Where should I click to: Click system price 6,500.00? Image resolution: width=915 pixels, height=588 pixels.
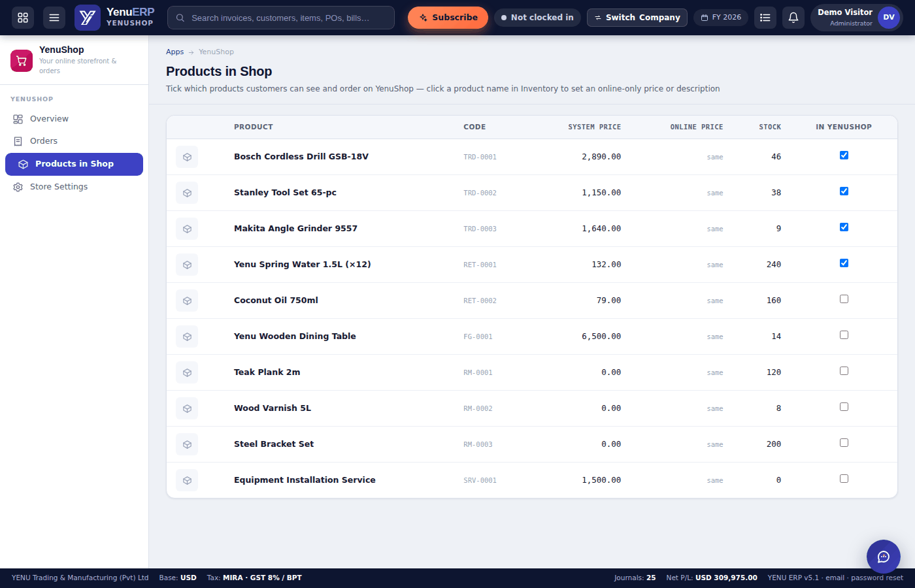[601, 336]
